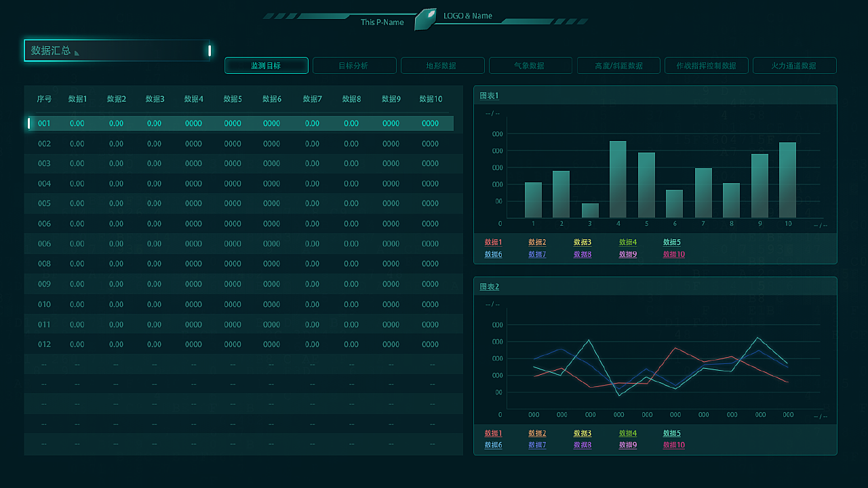The height and width of the screenshot is (488, 868).
Task: Switch to 高度/斜距数据 tab
Action: 618,66
